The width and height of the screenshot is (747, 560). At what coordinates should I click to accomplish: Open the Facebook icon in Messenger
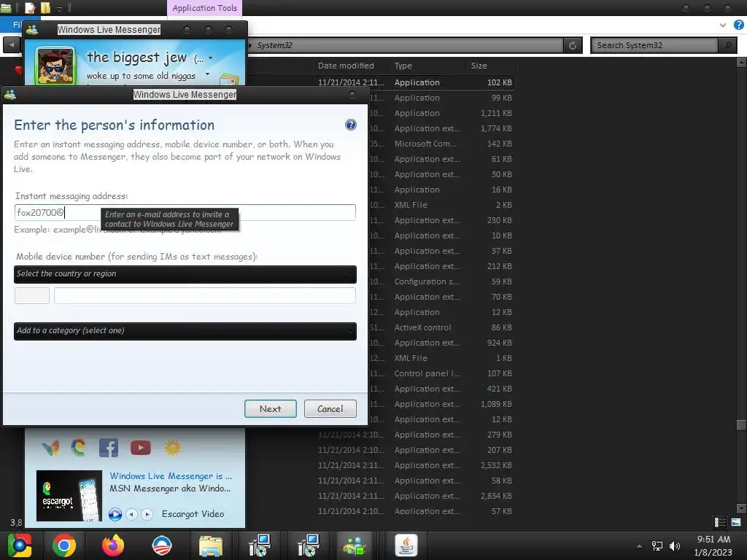(109, 448)
